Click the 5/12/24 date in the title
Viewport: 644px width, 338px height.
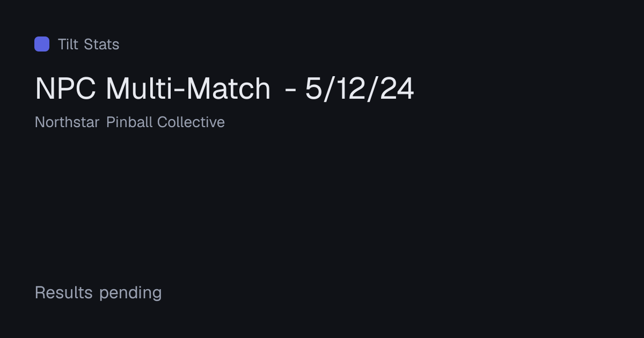pos(360,89)
